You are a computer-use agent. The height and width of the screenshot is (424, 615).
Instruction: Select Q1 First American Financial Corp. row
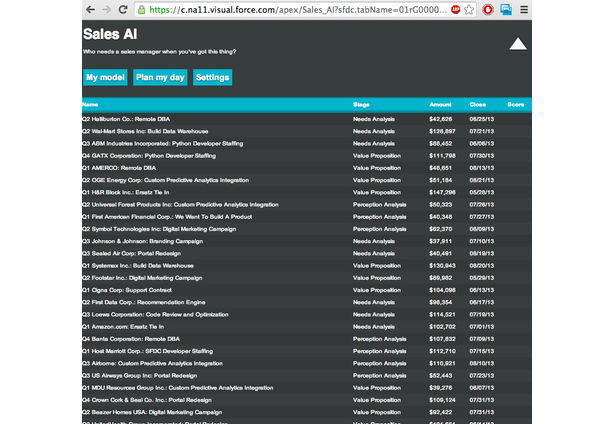coord(307,217)
